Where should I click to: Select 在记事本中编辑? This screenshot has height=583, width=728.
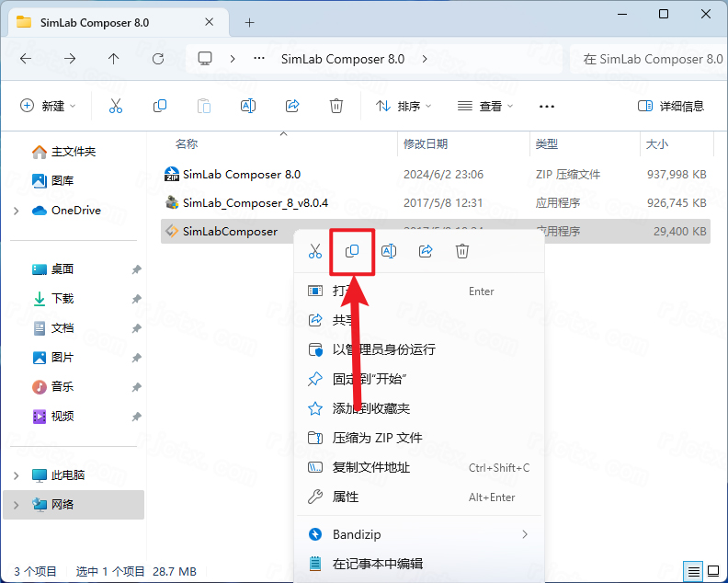pyautogui.click(x=419, y=564)
